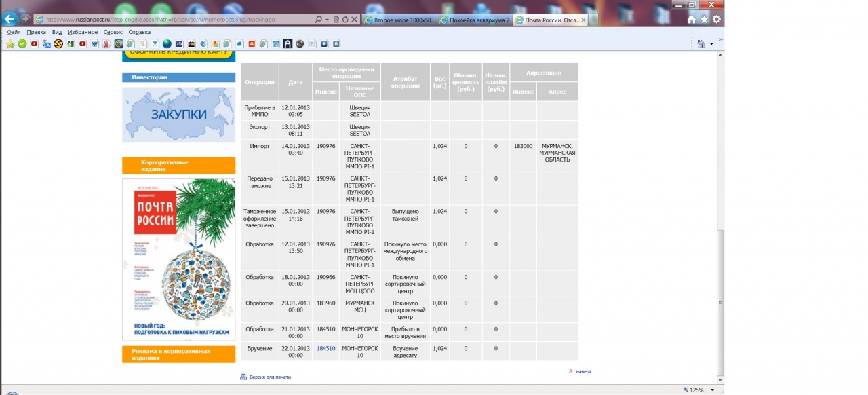Open browser Tools gear icon
The image size is (868, 395).
click(x=716, y=20)
